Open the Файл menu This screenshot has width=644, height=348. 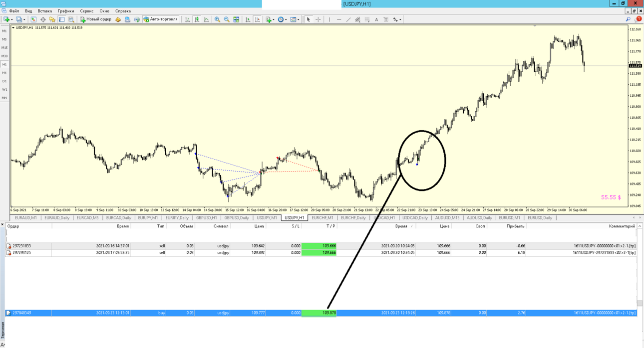click(x=14, y=11)
